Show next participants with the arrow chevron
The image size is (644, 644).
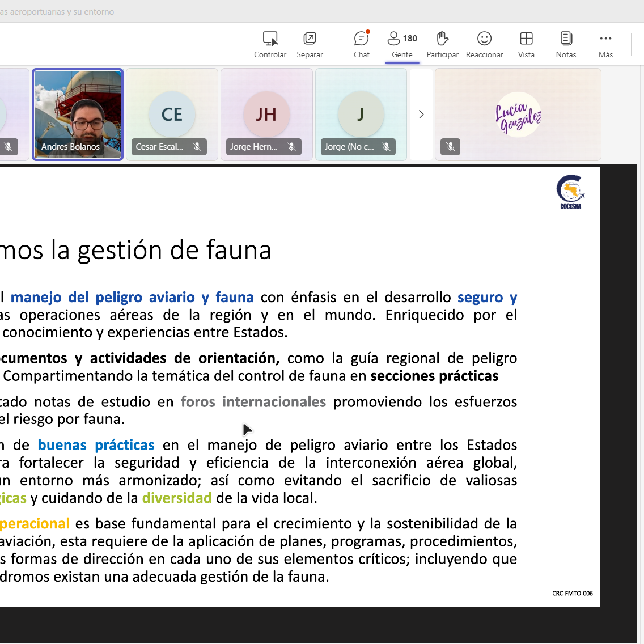[421, 115]
